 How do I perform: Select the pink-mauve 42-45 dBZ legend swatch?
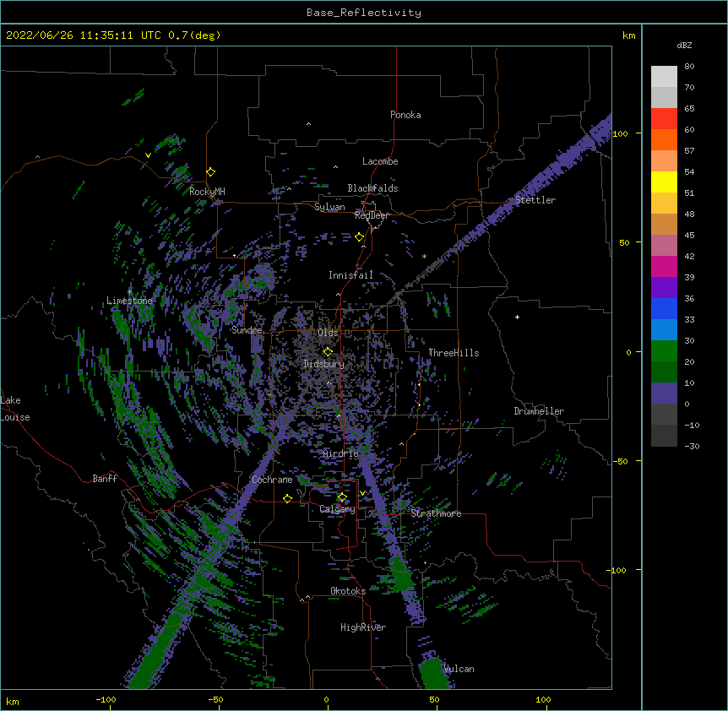[664, 246]
